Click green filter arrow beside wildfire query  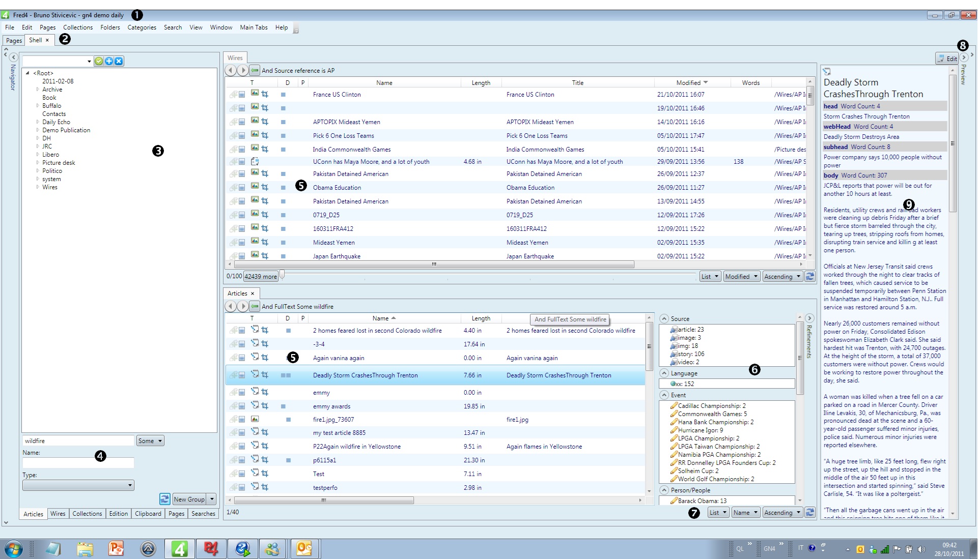[x=255, y=307]
